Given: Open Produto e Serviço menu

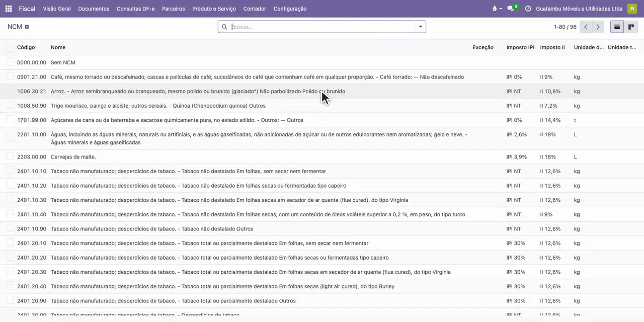Looking at the screenshot, I should pyautogui.click(x=214, y=9).
